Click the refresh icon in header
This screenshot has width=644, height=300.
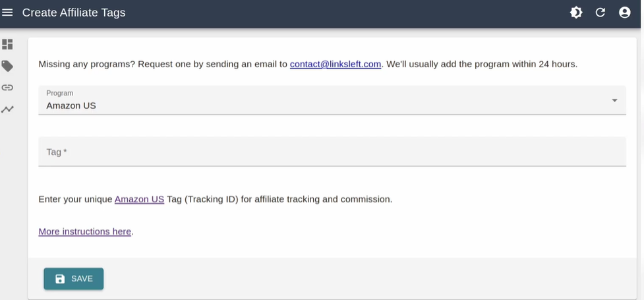click(x=600, y=13)
